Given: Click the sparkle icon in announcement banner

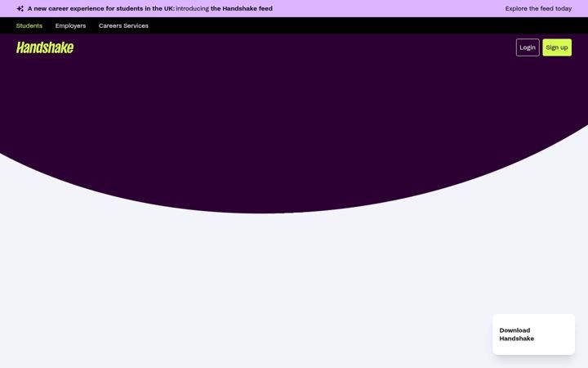Looking at the screenshot, I should point(20,9).
